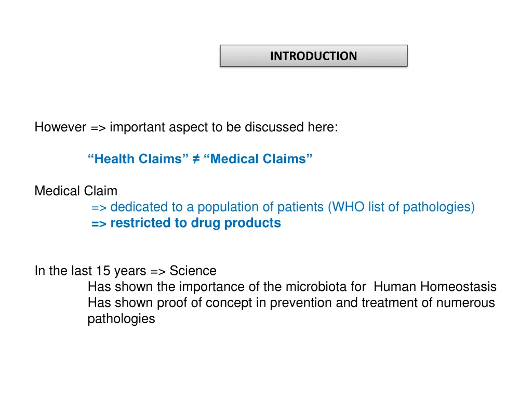This screenshot has height=399, width=532.
Task: Click the arrow before "dedicated to a population"
Action: 99,208
